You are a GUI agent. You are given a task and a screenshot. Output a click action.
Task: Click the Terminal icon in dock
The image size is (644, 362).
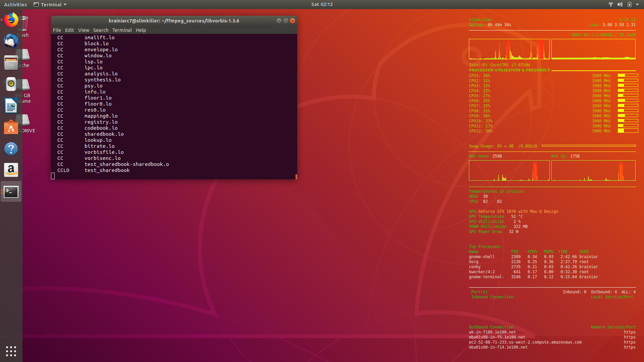[11, 192]
